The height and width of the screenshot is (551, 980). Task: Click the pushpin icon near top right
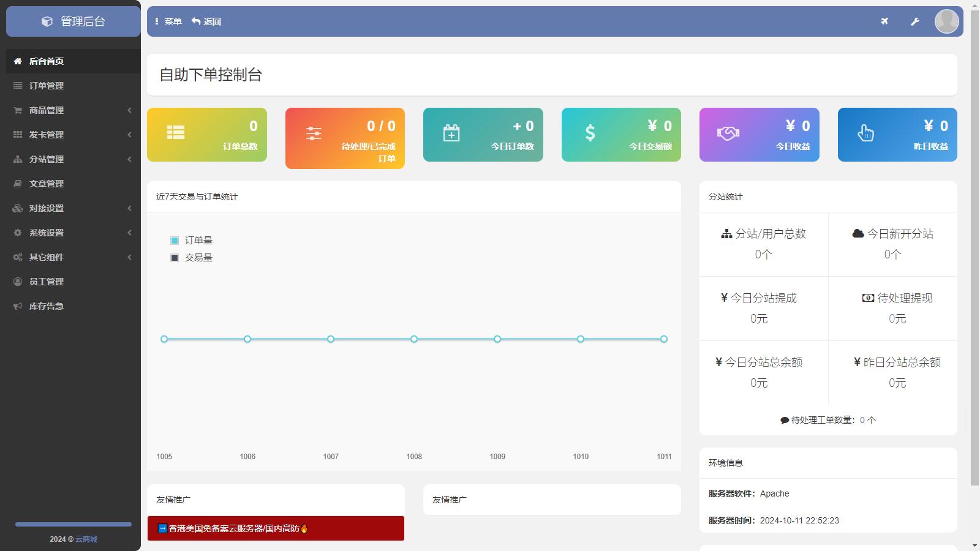tap(884, 21)
